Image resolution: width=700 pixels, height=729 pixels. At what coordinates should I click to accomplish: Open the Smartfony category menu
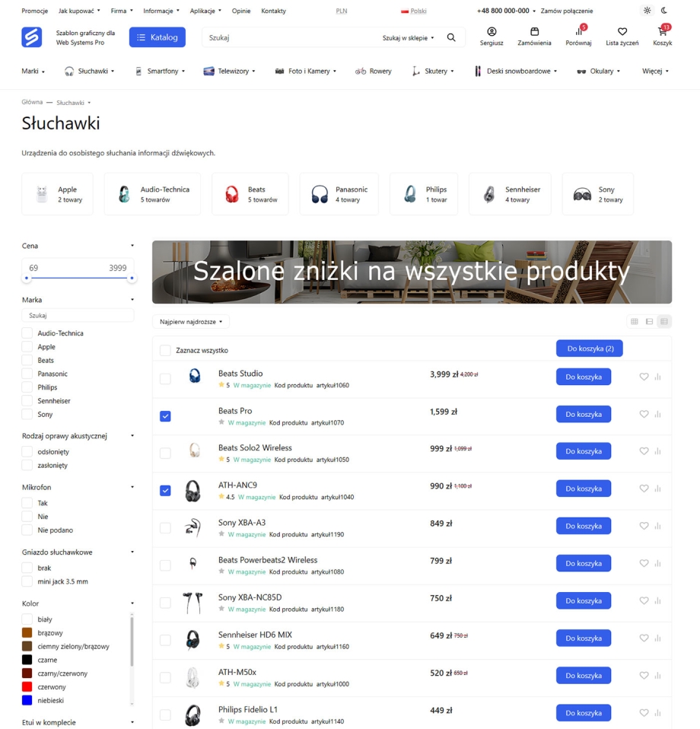tap(159, 72)
